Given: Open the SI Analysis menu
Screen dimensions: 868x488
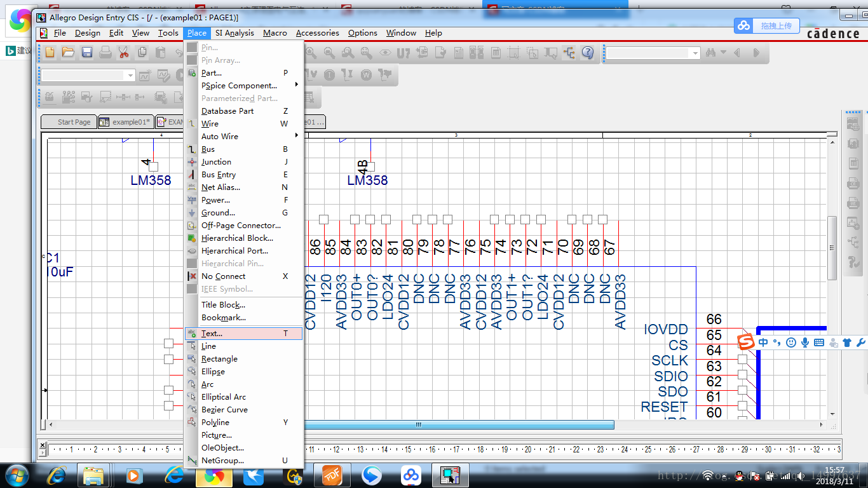Looking at the screenshot, I should pos(234,33).
